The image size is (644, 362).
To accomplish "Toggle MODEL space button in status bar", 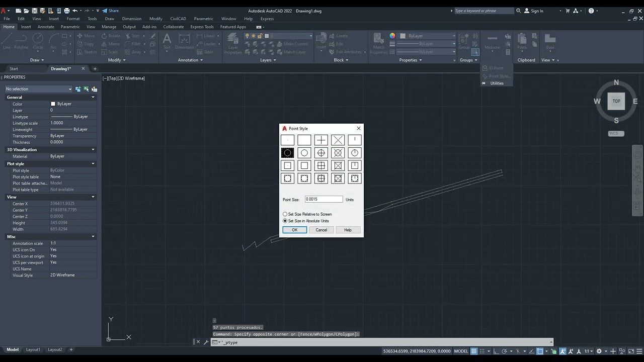I will 461,351.
